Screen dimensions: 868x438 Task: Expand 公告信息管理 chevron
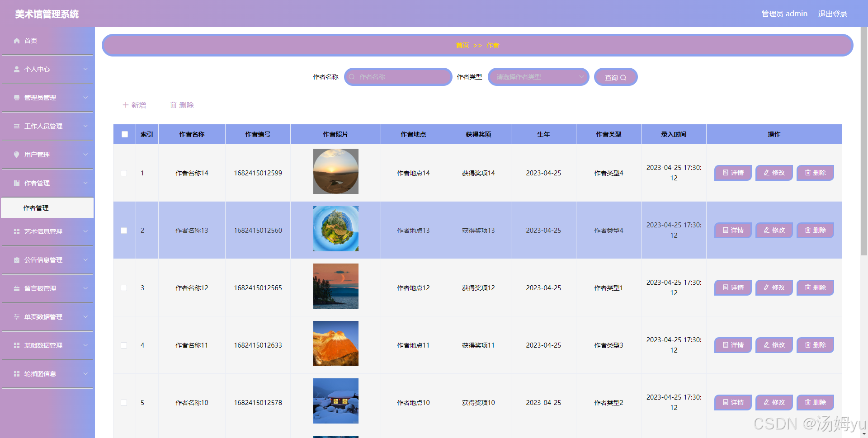[x=85, y=260]
